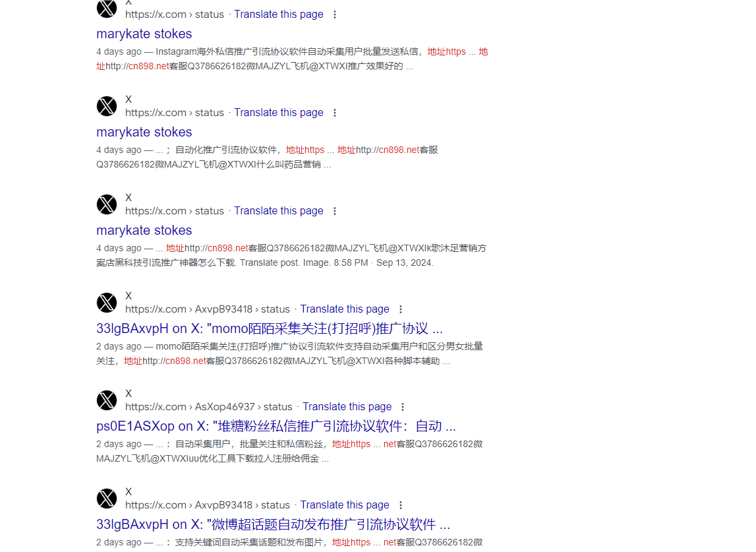
Task: Click the X favicon on the bottom 微博超话题 result
Action: [106, 499]
